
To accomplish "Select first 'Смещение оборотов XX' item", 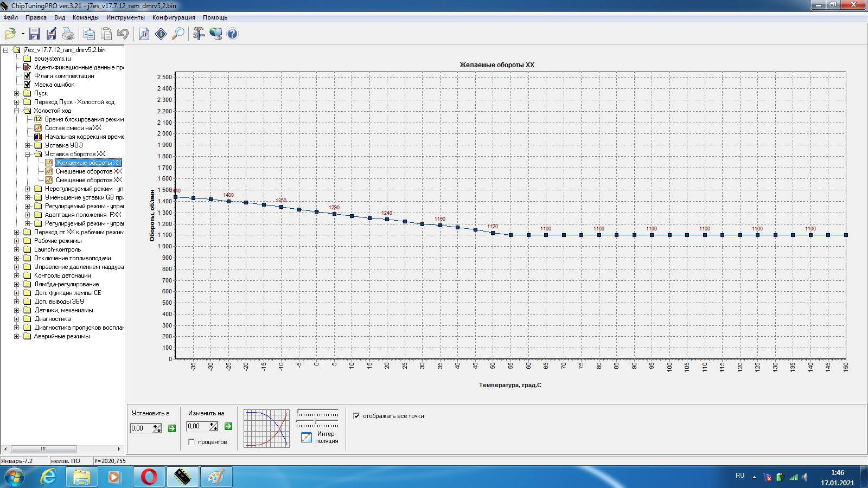I will point(88,171).
